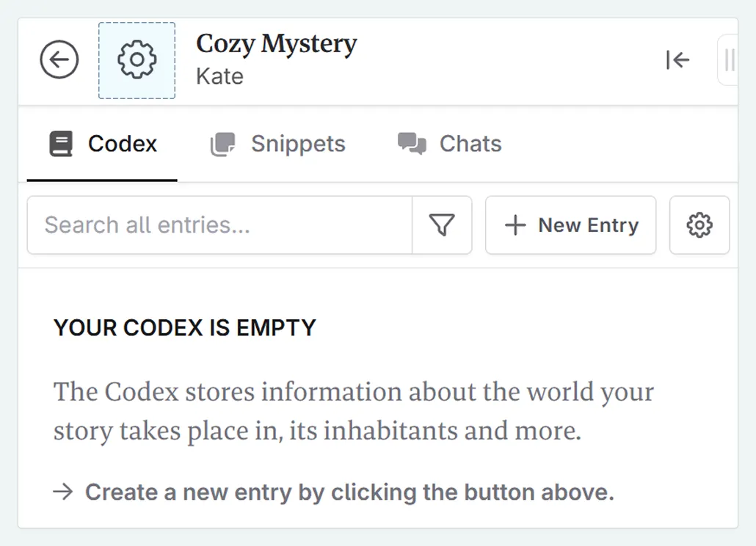Open the filter funnel for codex entries
The height and width of the screenshot is (546, 756).
(442, 225)
